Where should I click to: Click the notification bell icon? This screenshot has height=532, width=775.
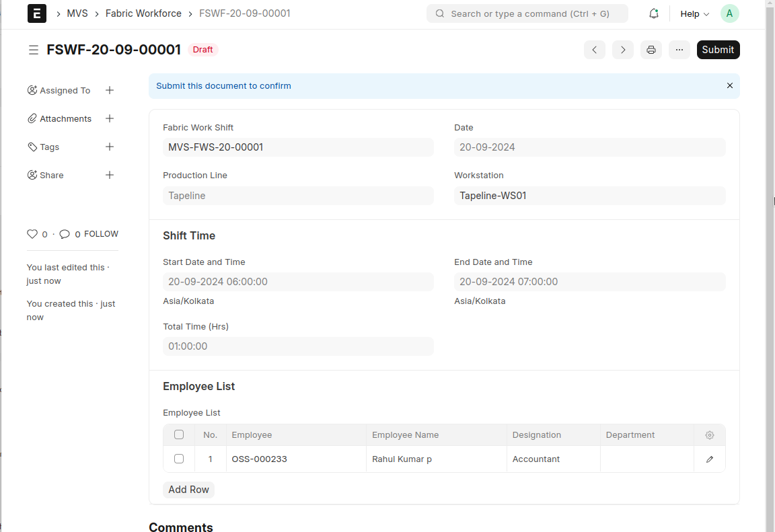coord(653,13)
